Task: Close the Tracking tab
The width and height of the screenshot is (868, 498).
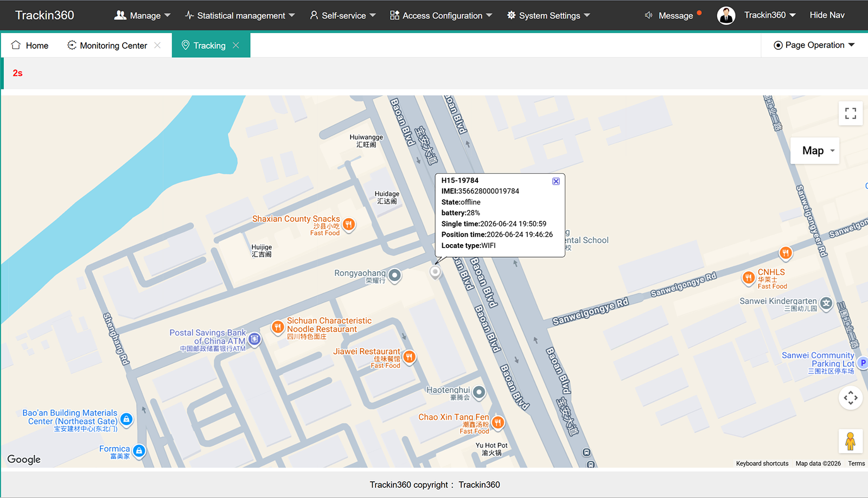Action: pos(236,46)
